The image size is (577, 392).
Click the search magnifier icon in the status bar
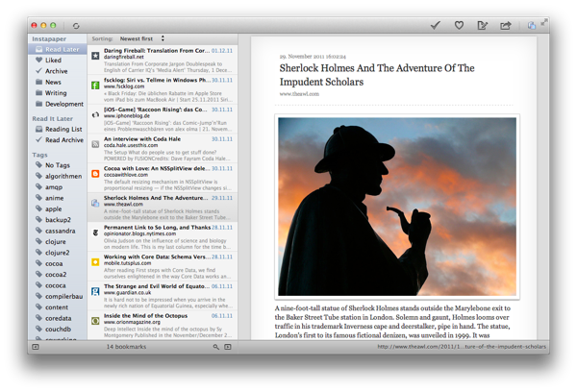(216, 347)
